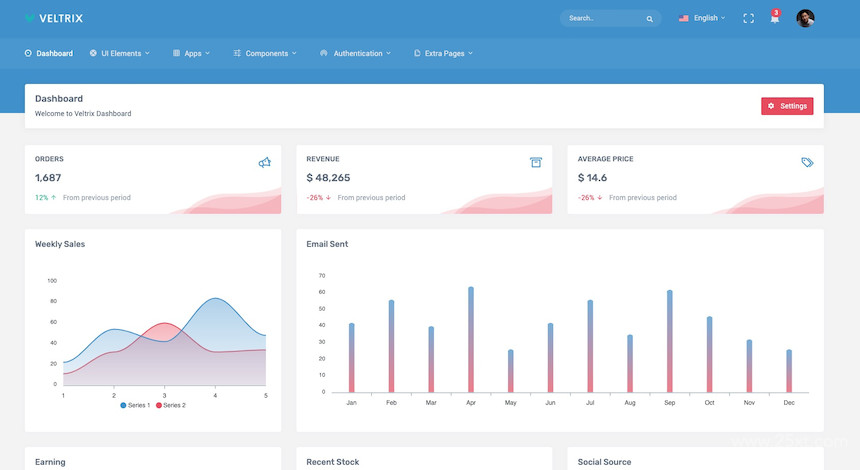Expand the Authentication menu chevron
This screenshot has width=860, height=470.
388,53
